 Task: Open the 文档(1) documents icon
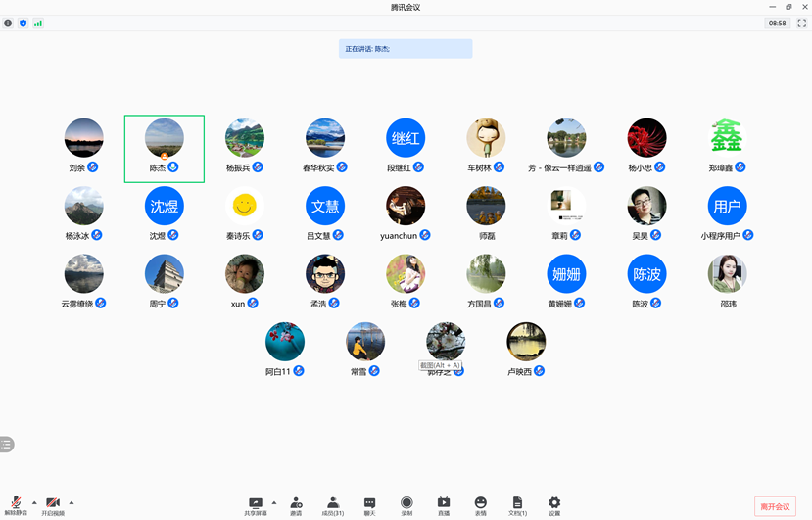(517, 504)
